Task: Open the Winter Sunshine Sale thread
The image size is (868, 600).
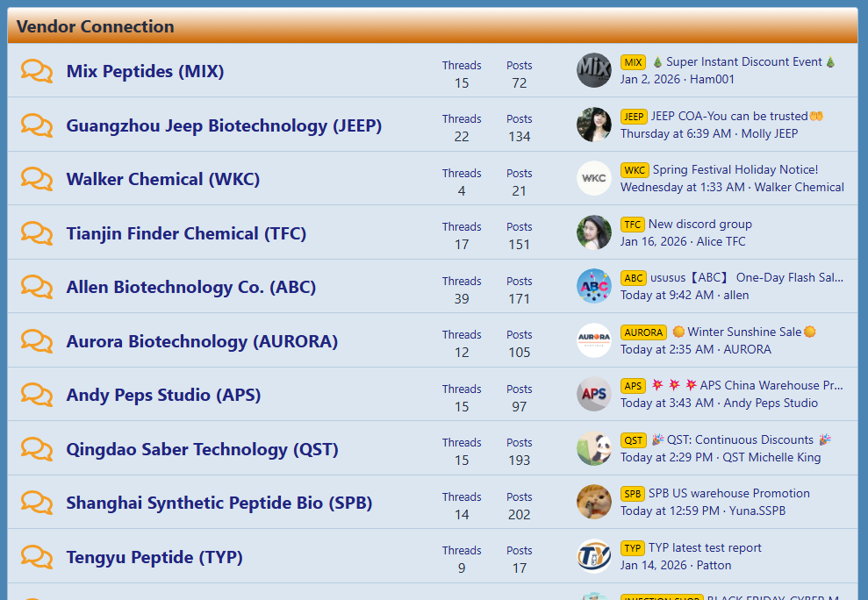Action: 743,332
